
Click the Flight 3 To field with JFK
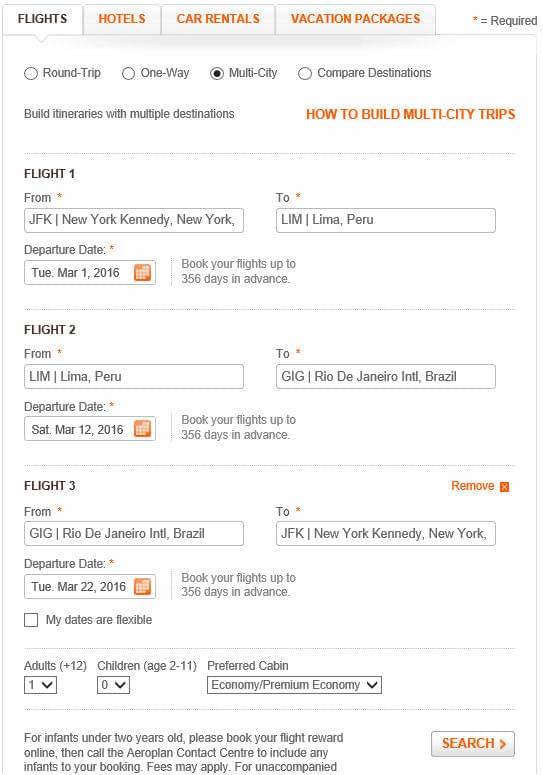pyautogui.click(x=386, y=534)
